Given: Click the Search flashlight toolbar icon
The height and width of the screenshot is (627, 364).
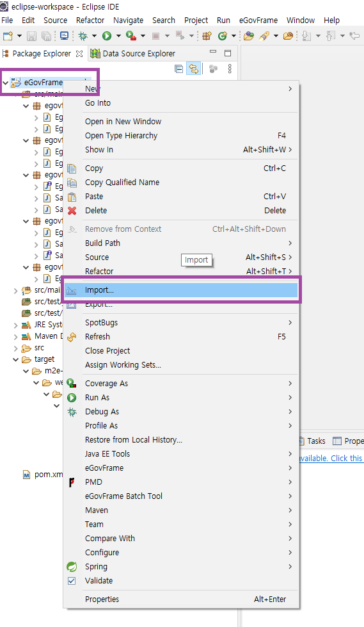Looking at the screenshot, I should coord(264,37).
